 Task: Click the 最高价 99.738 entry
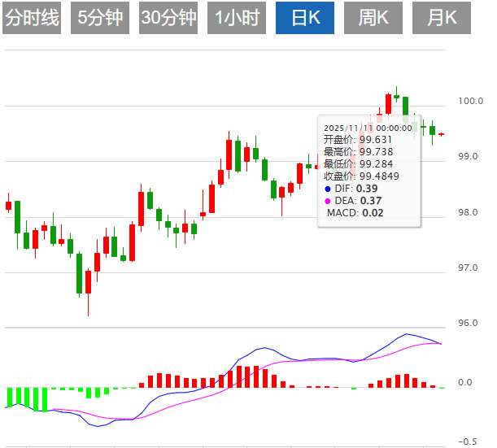tap(358, 152)
